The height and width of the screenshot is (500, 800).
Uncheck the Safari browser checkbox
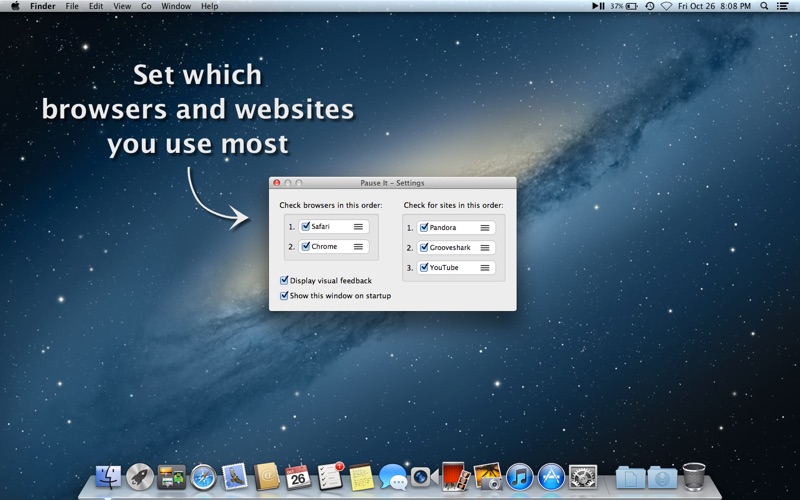pyautogui.click(x=306, y=227)
